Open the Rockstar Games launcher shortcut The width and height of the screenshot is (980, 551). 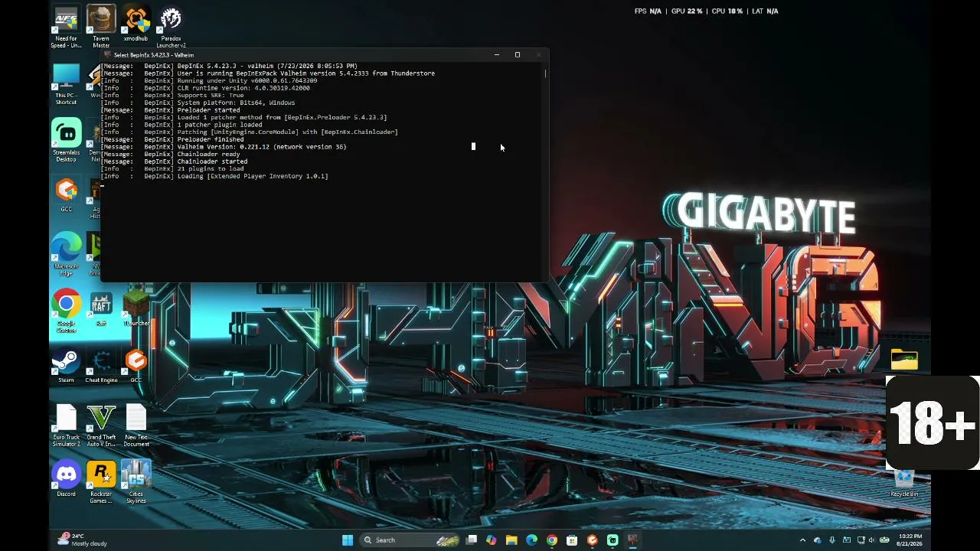click(101, 482)
